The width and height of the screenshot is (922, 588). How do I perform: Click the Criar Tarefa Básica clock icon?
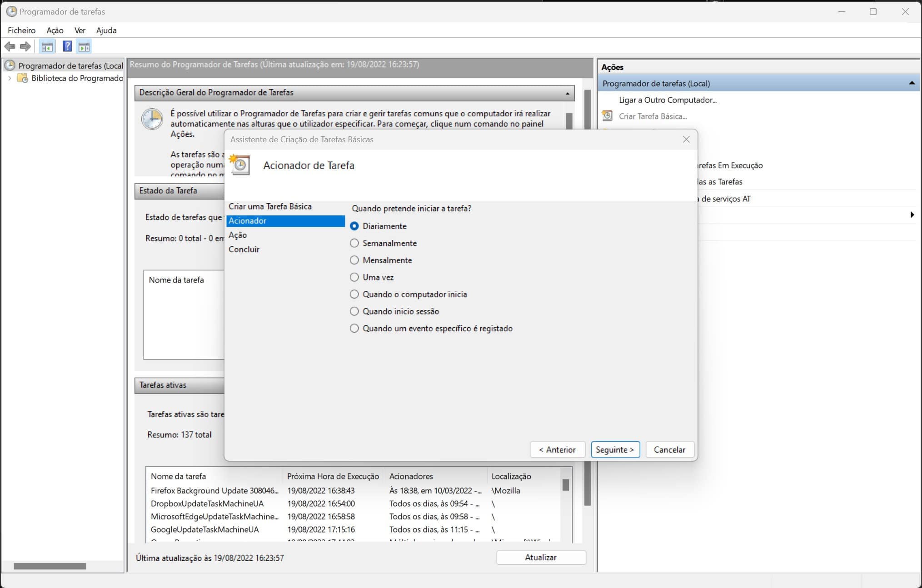pos(607,116)
